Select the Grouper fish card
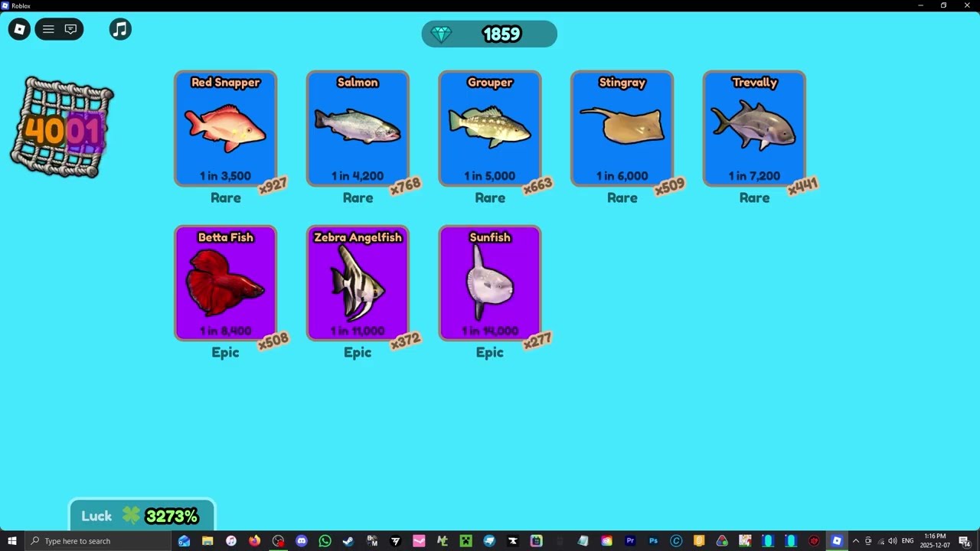 (490, 129)
